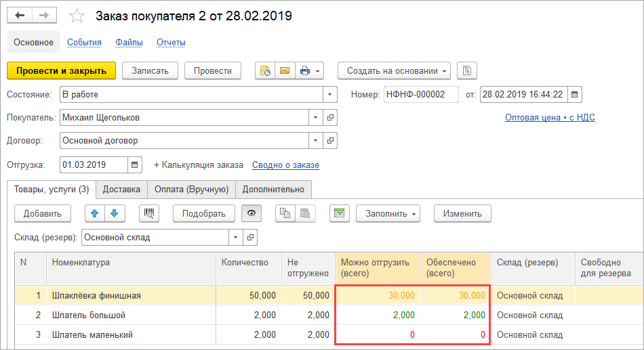Toggle the eye icon column visibility
Screen dimensions: 644x350
pos(252,213)
